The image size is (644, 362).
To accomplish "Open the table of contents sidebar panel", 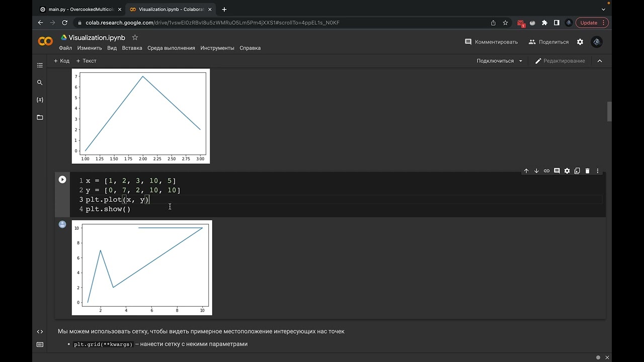I will click(40, 65).
